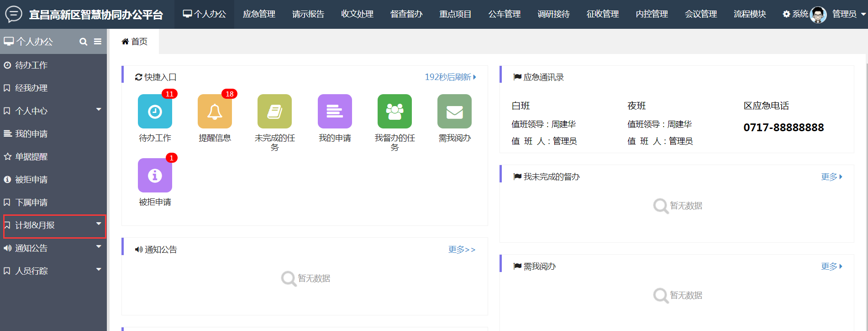This screenshot has width=868, height=331.
Task: Click the flag icon beside 需我阅办 panel
Action: pos(517,266)
